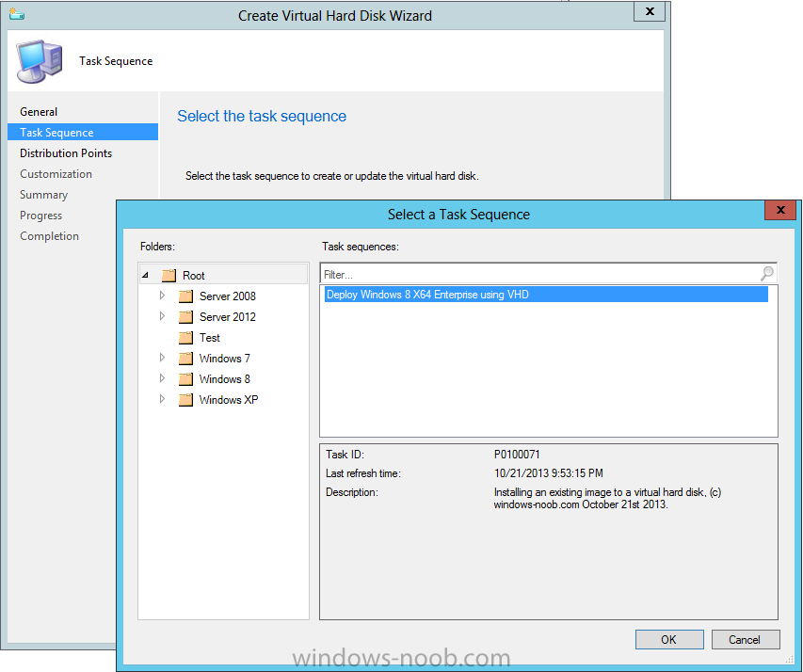Click the Select a Task Sequence title bar
This screenshot has width=803, height=672.
click(458, 214)
